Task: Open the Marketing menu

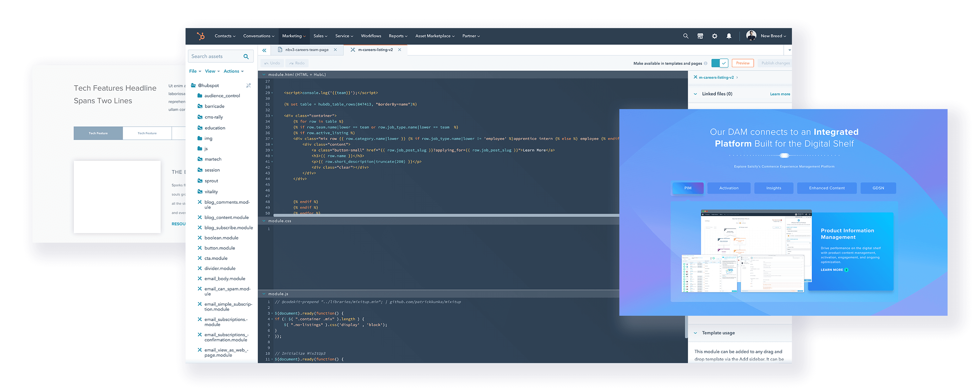Action: [x=294, y=36]
